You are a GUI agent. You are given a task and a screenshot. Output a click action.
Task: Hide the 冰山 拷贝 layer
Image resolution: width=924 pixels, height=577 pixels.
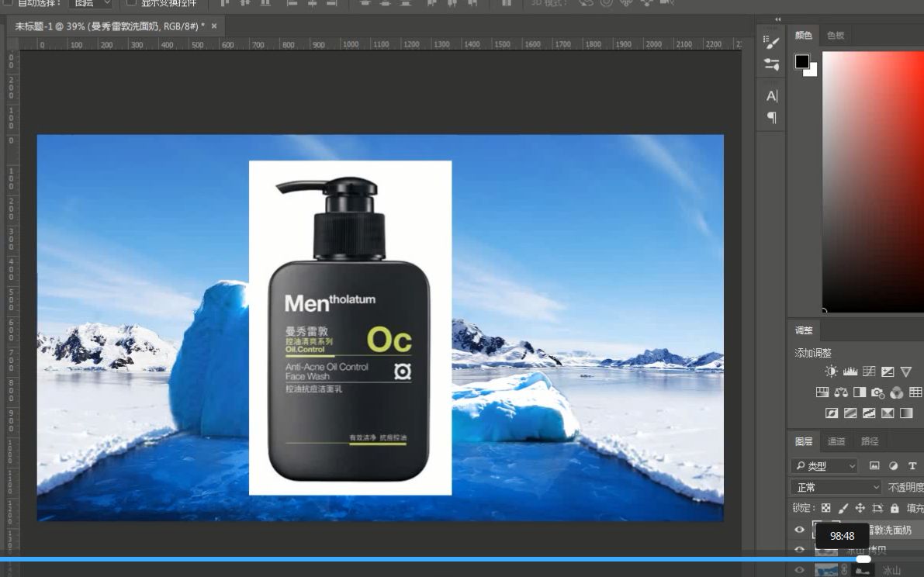(799, 549)
